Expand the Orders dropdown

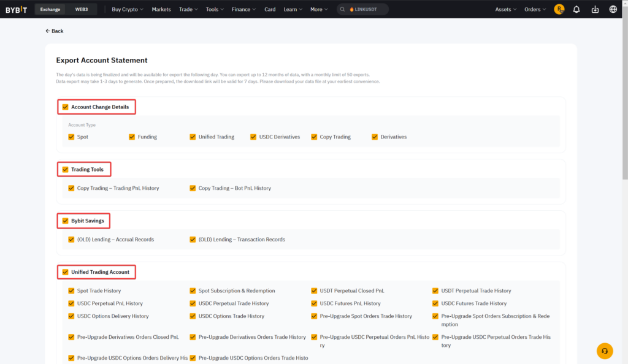(x=535, y=9)
